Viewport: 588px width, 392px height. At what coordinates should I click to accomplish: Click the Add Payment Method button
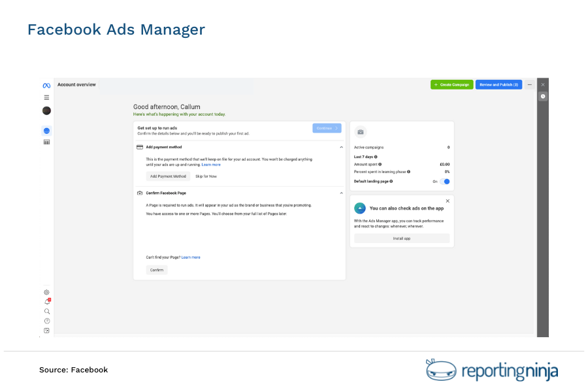click(x=168, y=176)
